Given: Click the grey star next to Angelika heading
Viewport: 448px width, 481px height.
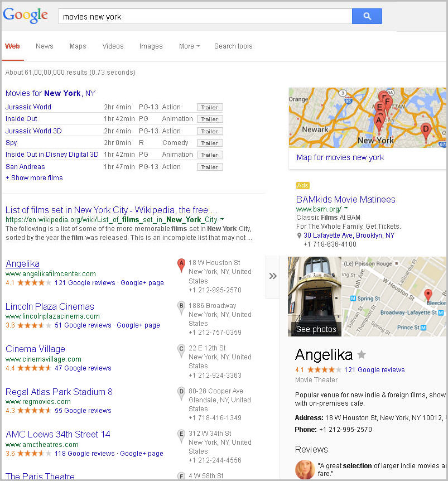Looking at the screenshot, I should 362,354.
